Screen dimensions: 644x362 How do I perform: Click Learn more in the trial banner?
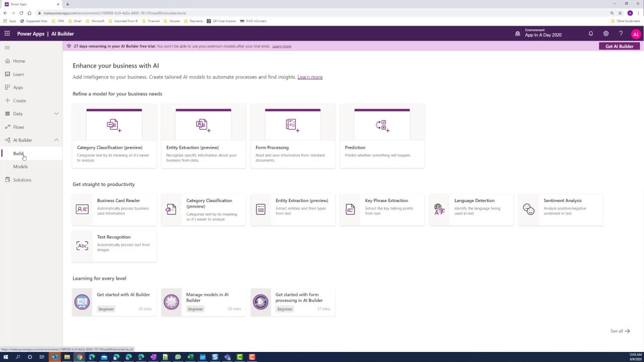[282, 46]
